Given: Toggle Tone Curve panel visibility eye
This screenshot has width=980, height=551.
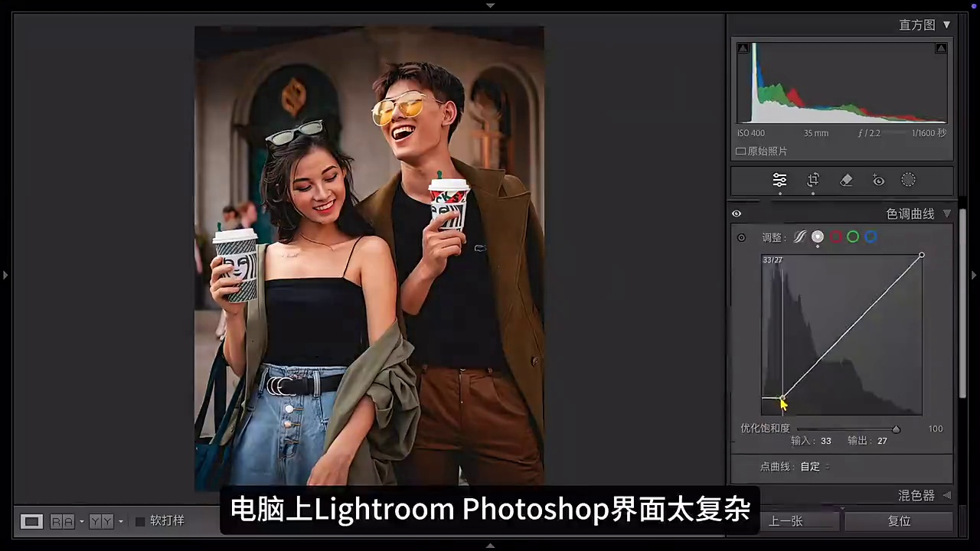Looking at the screenshot, I should tap(737, 214).
